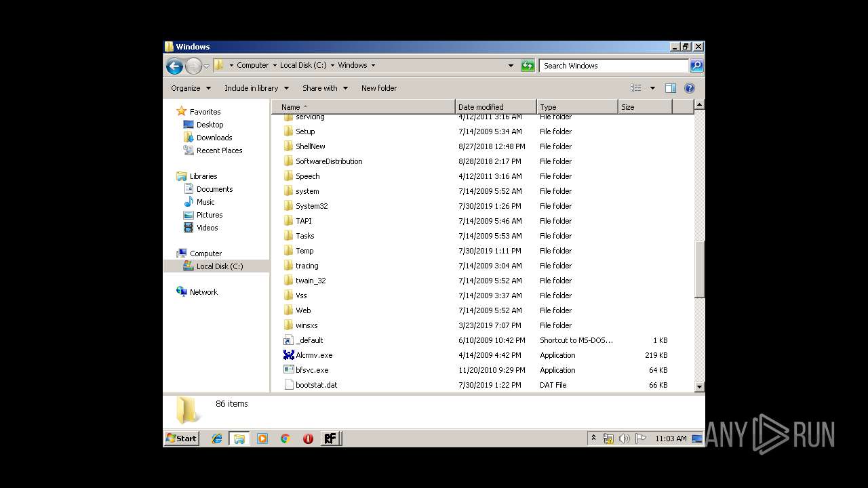Open the view options dropdown arrow

pos(652,88)
